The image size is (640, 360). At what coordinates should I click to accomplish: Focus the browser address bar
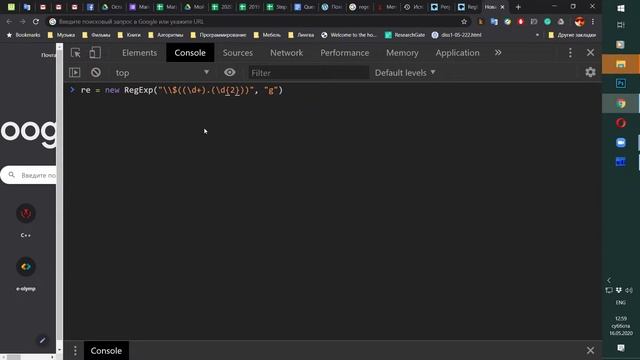[257, 22]
